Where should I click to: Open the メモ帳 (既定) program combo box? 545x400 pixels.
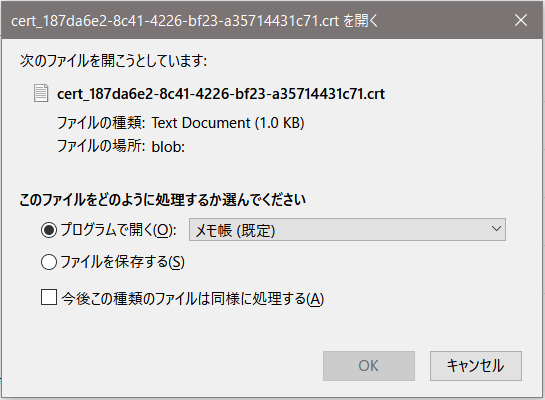pos(347,230)
